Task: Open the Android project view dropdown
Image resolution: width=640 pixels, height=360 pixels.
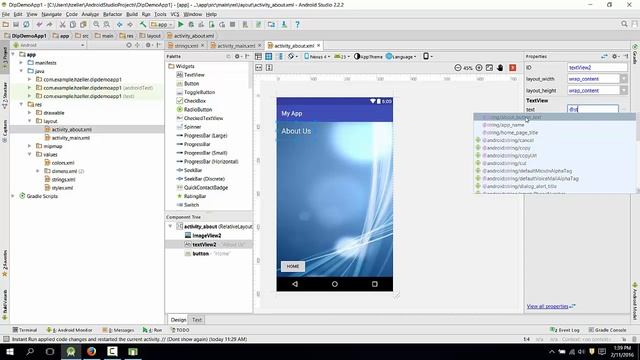Action: coord(49,45)
